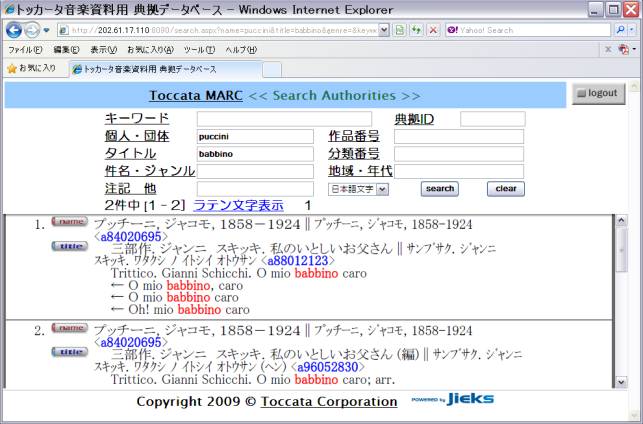This screenshot has height=424, width=643.
Task: Open the a84020695 link in result 2
Action: click(131, 342)
